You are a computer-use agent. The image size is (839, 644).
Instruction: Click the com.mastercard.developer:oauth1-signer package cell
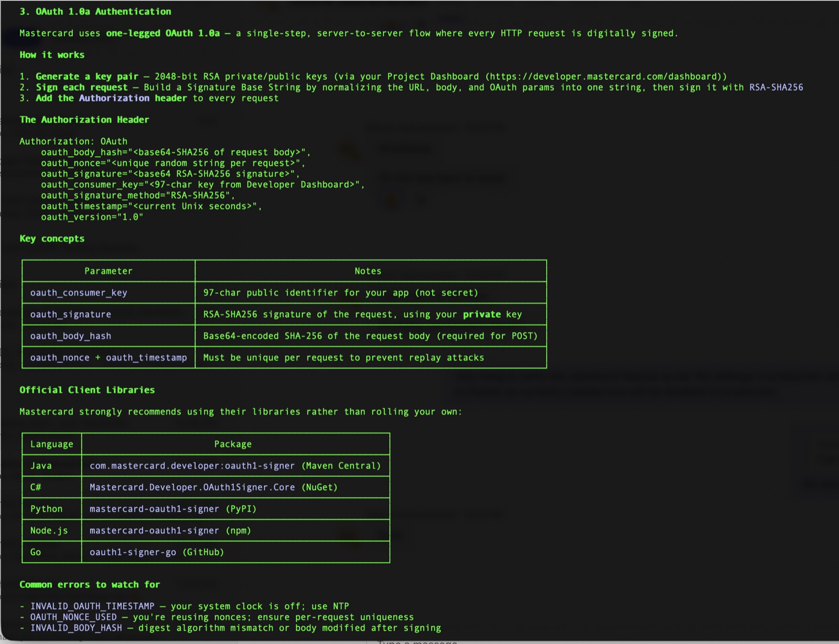(x=235, y=466)
